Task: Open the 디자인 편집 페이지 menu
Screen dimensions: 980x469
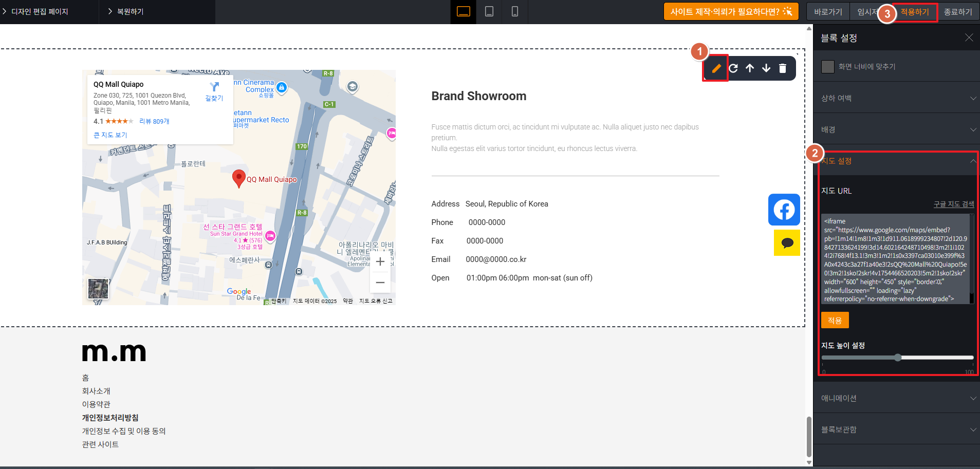Action: click(40, 12)
